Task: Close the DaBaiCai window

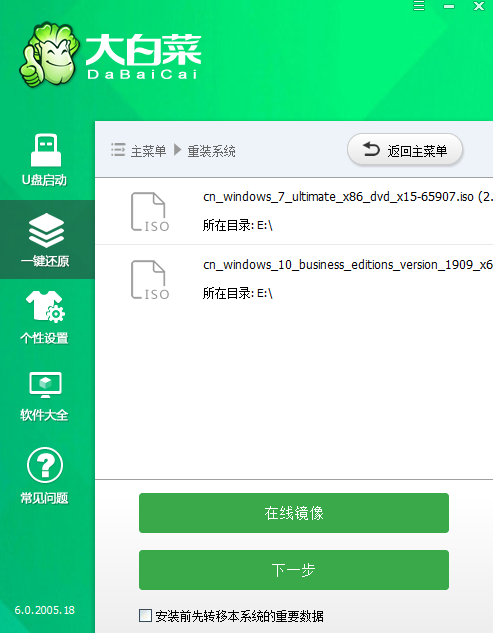Action: click(479, 6)
